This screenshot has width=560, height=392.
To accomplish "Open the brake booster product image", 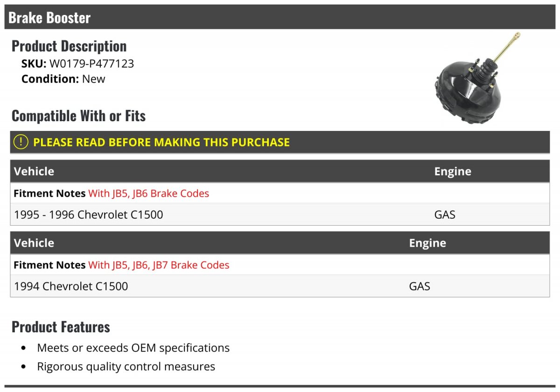I will [x=477, y=78].
